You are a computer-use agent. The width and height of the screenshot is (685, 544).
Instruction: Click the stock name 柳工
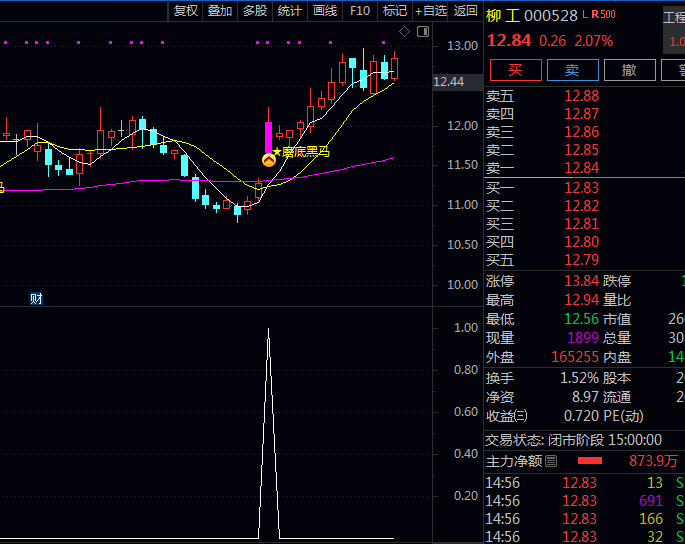pos(502,16)
